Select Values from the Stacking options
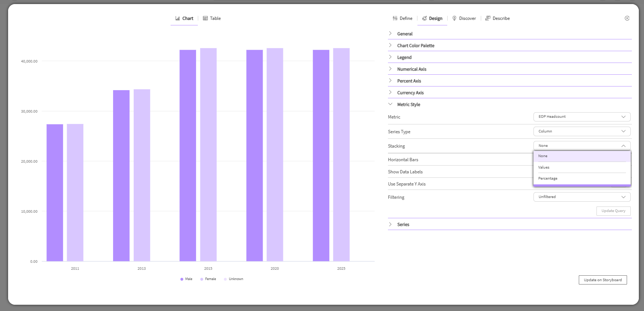Screen dimensions: 644x311 [544, 167]
